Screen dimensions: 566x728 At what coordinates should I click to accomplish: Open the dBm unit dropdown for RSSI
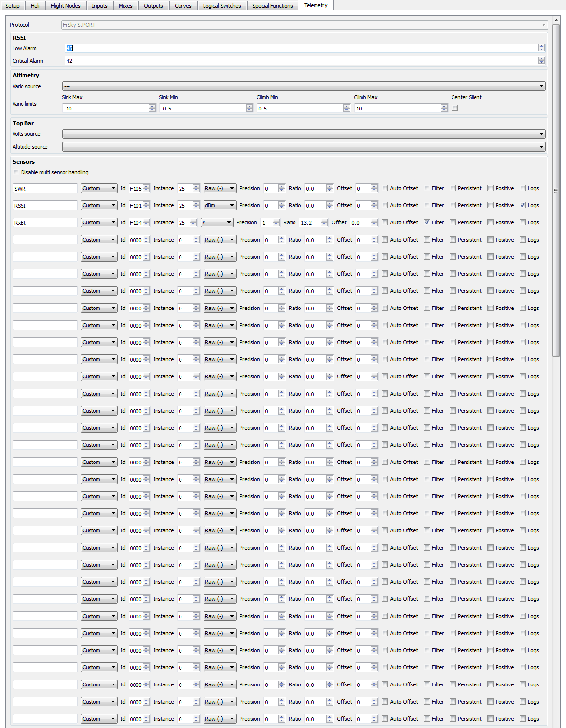(x=220, y=205)
